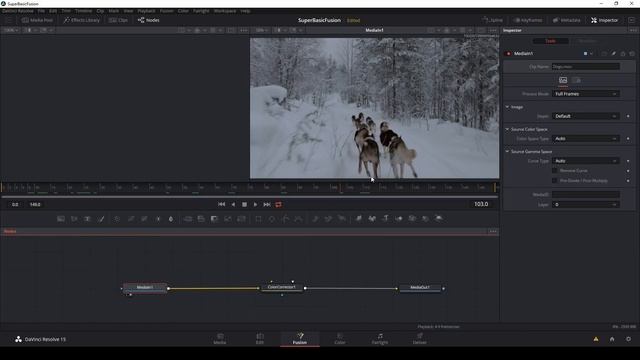Add a Resize node from the toolbar
The width and height of the screenshot is (640, 360).
point(228,219)
